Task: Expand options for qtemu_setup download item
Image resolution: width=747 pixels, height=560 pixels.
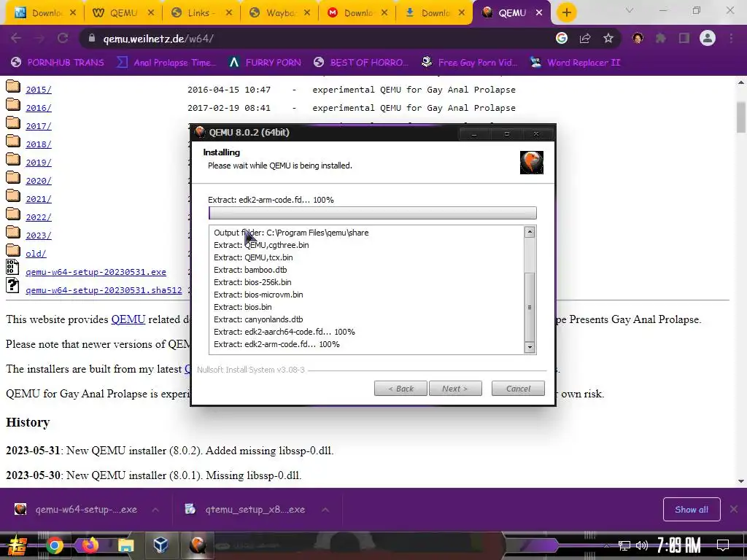Action: pyautogui.click(x=325, y=510)
